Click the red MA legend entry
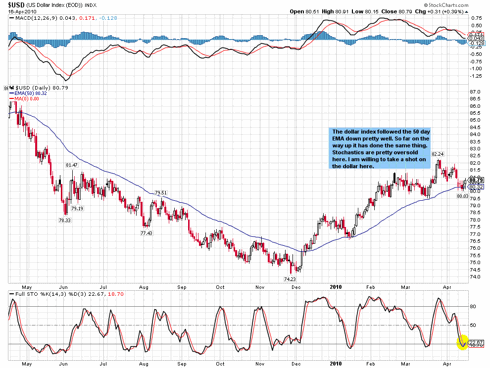490x368 pixels. point(24,99)
